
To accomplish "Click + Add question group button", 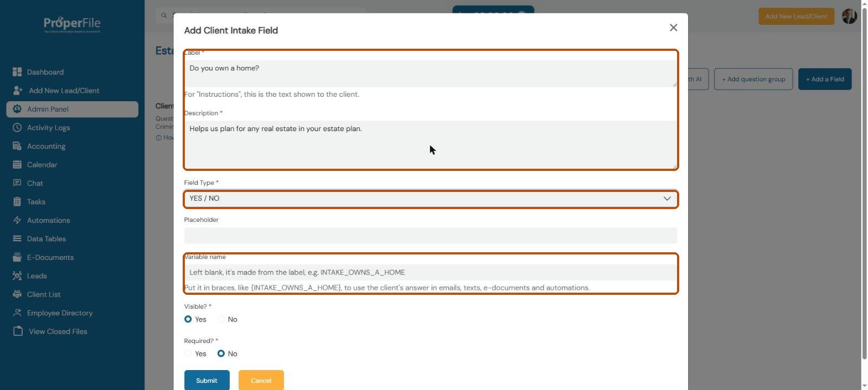I will click(753, 79).
